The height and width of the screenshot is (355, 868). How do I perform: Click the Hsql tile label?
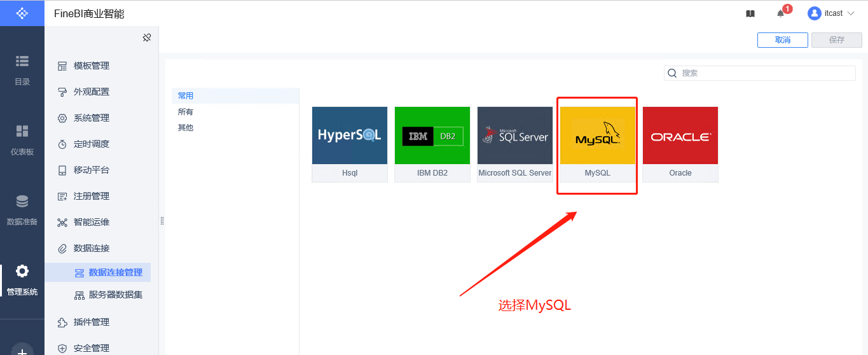pyautogui.click(x=350, y=173)
